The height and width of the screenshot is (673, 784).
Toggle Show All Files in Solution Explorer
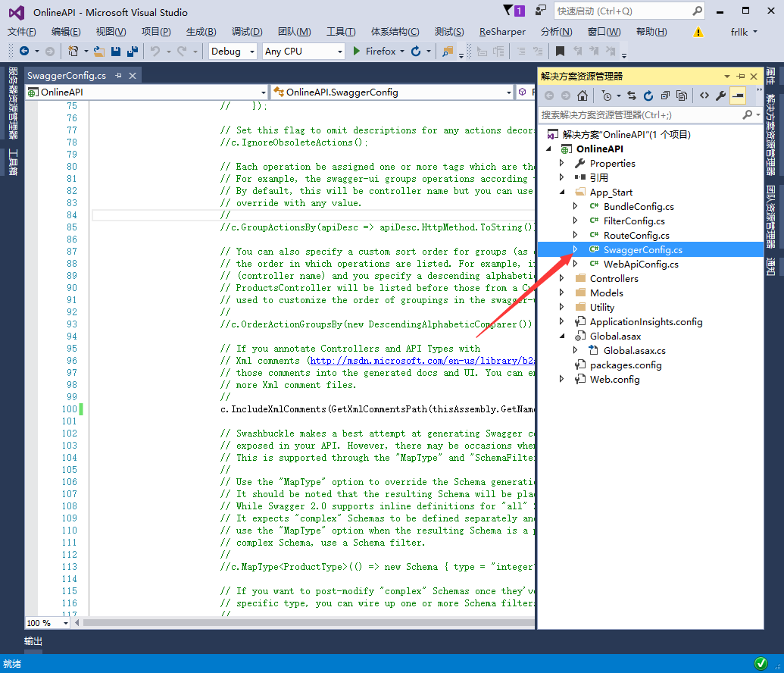(x=682, y=95)
